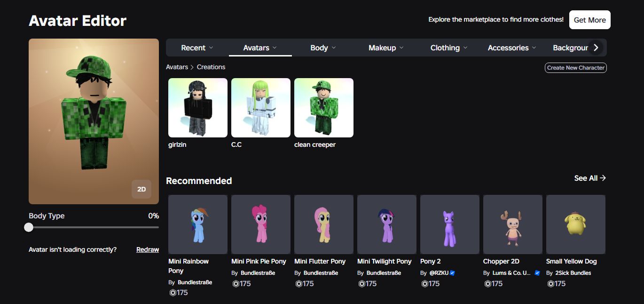The image size is (644, 304).
Task: Create New Character
Action: 576,68
